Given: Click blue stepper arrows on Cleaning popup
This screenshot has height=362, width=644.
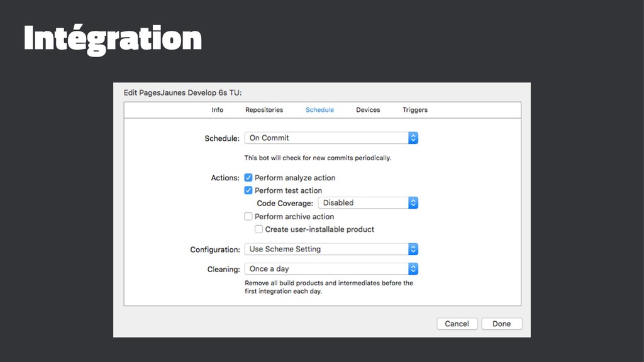Looking at the screenshot, I should (413, 269).
